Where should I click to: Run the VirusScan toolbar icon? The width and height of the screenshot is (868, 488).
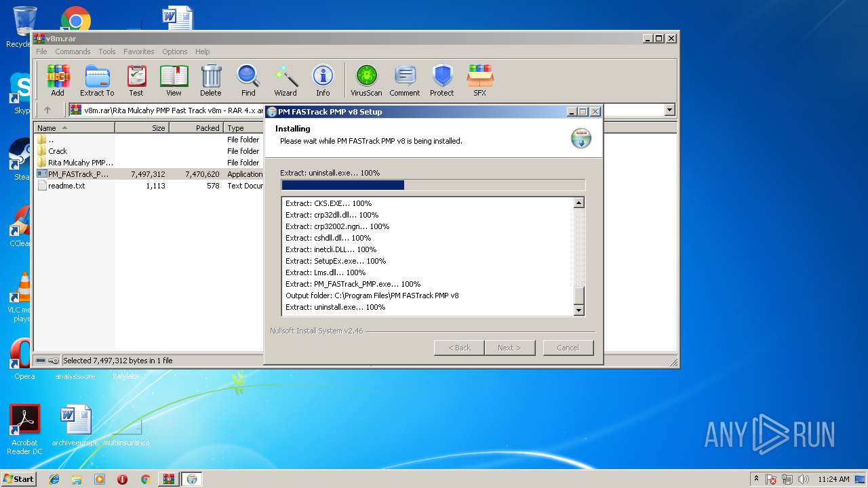coord(366,81)
